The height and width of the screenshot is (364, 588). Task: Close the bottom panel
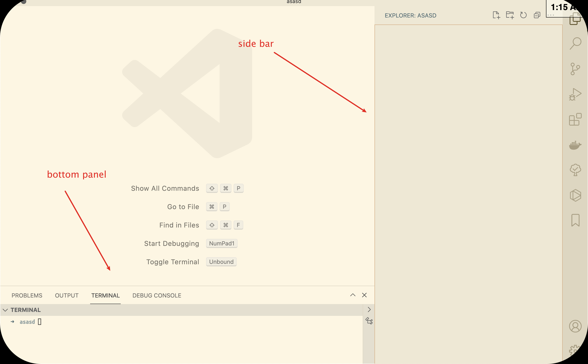pyautogui.click(x=364, y=295)
